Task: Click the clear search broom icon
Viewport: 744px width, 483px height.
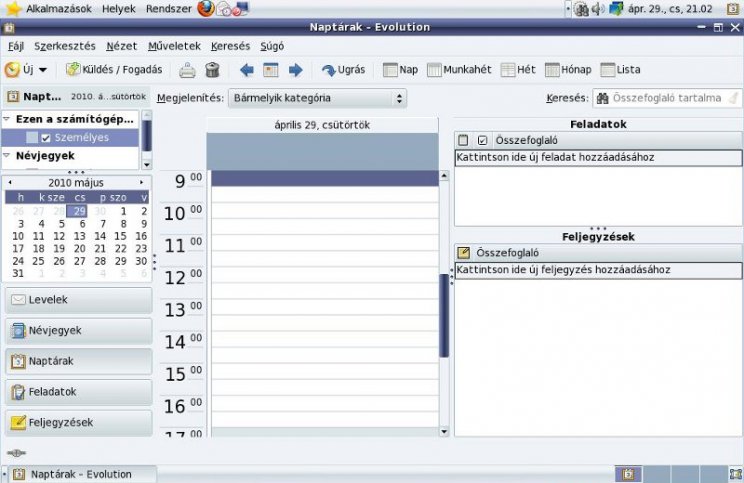Action: [734, 98]
